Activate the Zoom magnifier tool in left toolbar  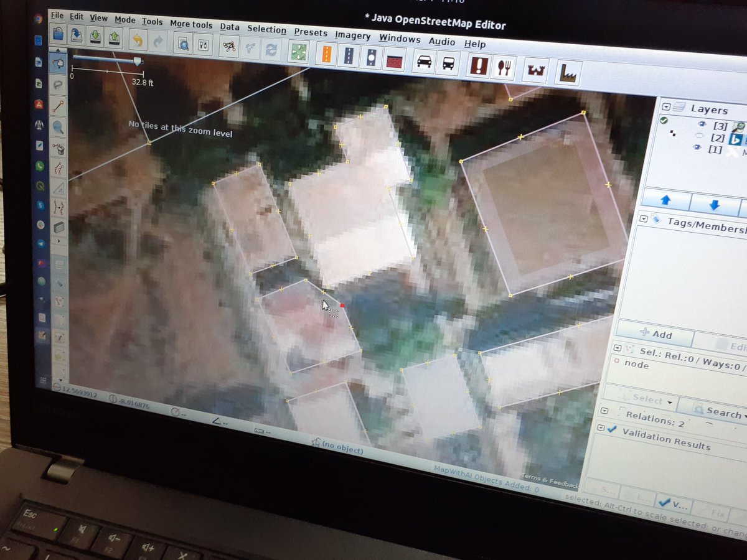58,127
